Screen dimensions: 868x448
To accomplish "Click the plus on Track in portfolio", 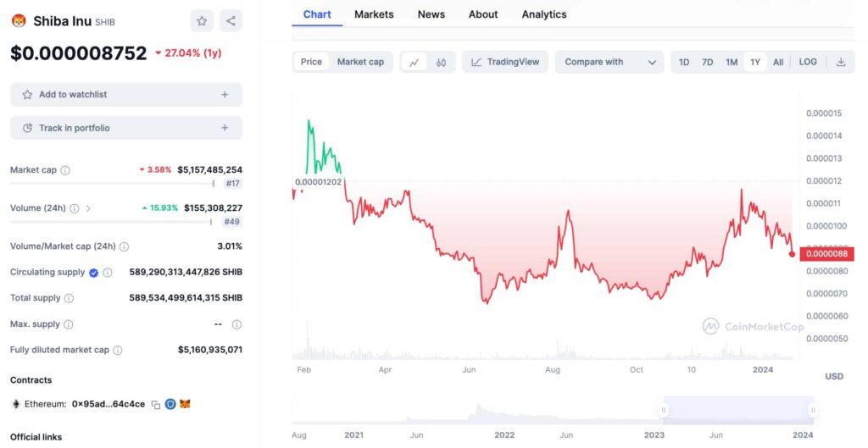I will pos(225,128).
